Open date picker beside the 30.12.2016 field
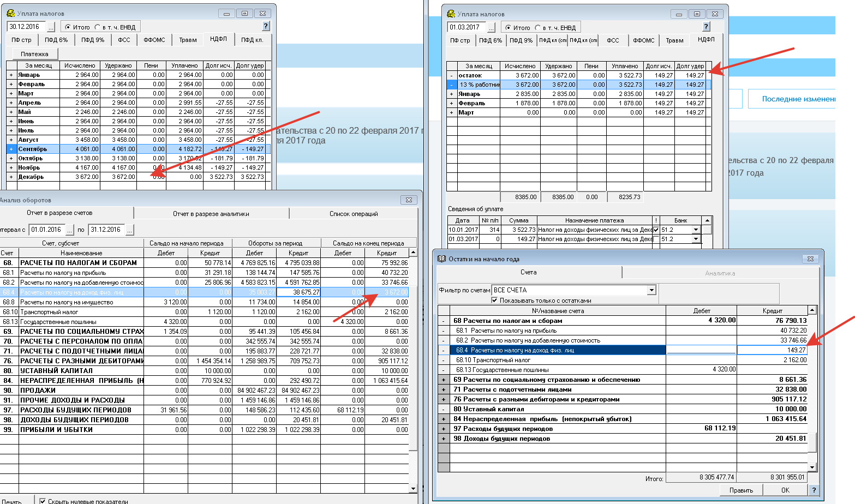Image resolution: width=855 pixels, height=504 pixels. coord(51,27)
